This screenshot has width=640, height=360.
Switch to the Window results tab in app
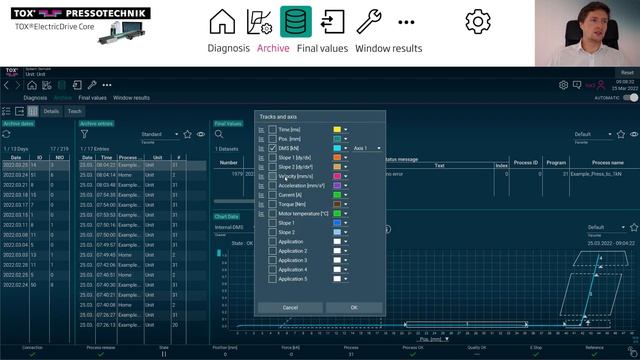(x=131, y=98)
